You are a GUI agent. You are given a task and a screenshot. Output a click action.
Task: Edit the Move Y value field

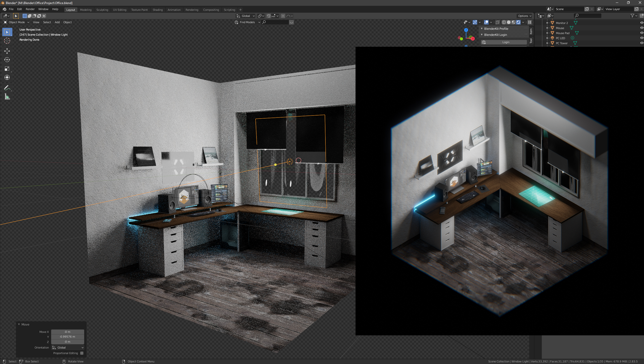tap(67, 337)
